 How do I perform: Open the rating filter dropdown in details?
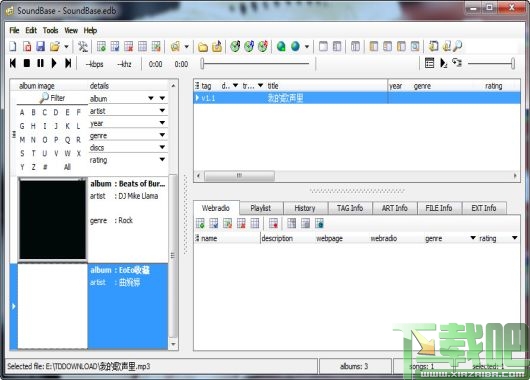coord(162,159)
